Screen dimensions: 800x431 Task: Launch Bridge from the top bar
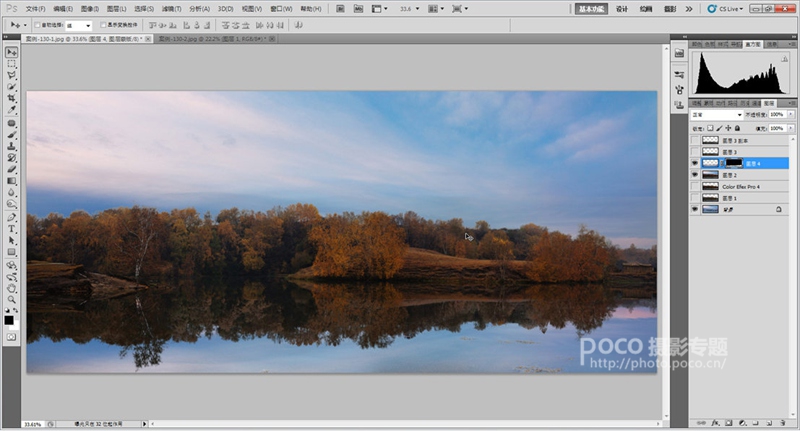coord(340,9)
